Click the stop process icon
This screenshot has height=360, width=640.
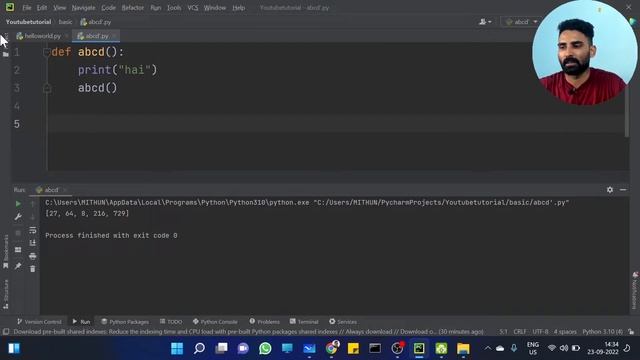tap(18, 233)
